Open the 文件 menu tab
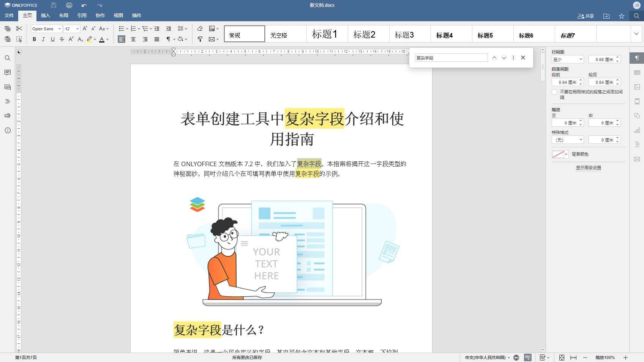This screenshot has height=362, width=644. click(9, 16)
